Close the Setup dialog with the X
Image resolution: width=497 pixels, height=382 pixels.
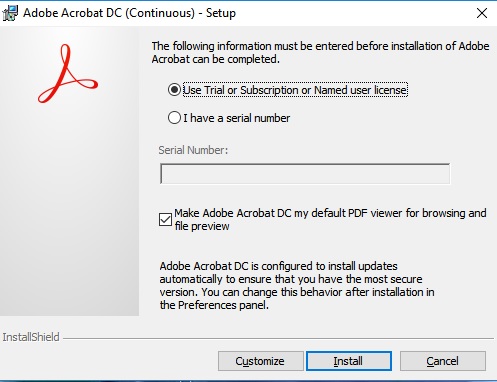pyautogui.click(x=482, y=13)
